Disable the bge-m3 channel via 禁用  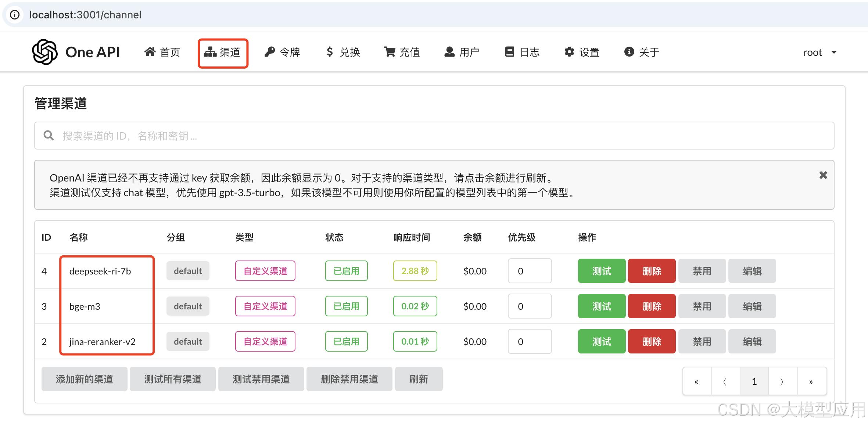[702, 306]
